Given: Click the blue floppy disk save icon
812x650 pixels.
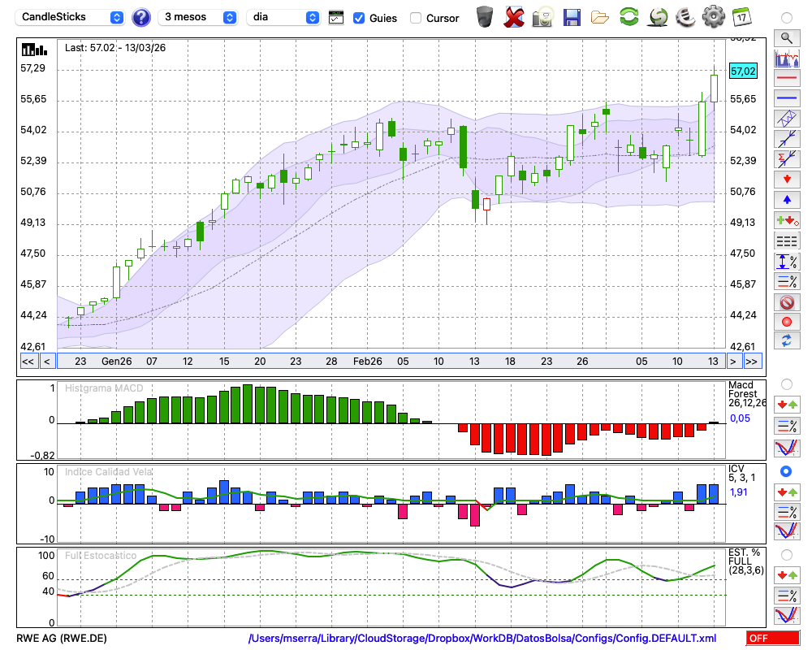Looking at the screenshot, I should coord(572,16).
